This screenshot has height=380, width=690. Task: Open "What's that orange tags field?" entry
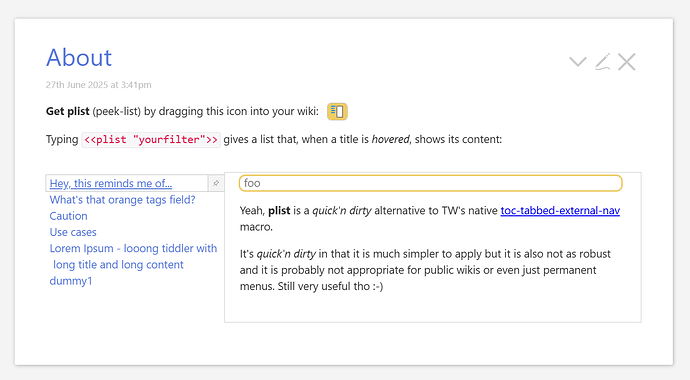pos(122,200)
